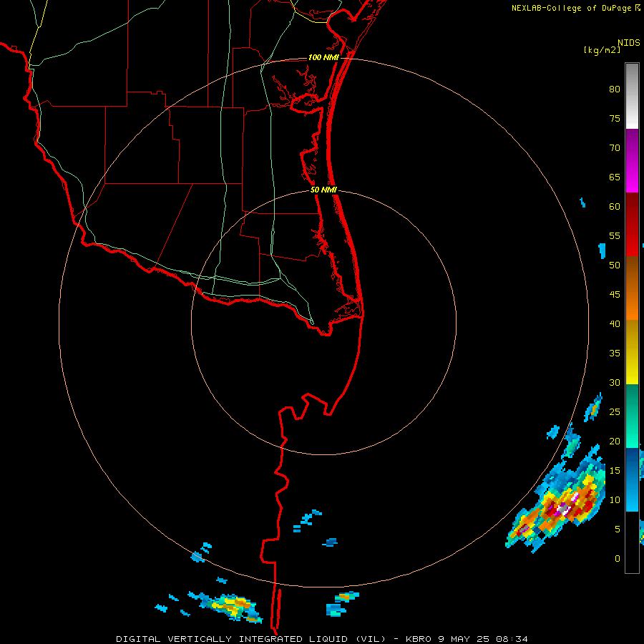Click the 40 value on color scale
This screenshot has width=644, height=644.
(615, 323)
